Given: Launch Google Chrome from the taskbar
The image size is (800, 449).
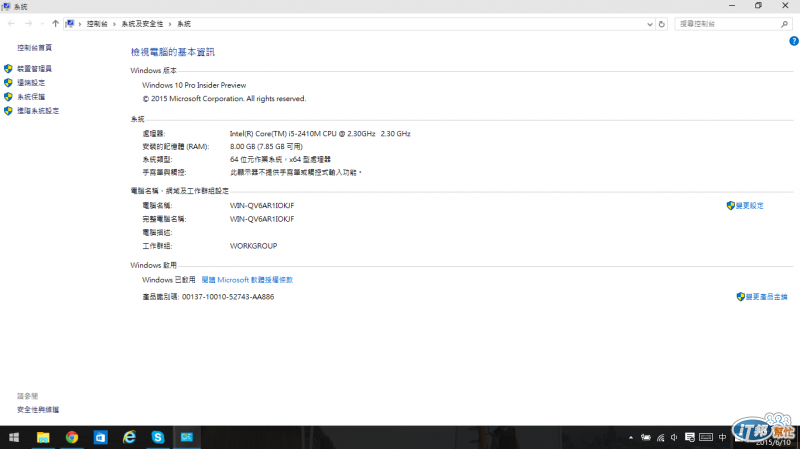Looking at the screenshot, I should point(71,437).
